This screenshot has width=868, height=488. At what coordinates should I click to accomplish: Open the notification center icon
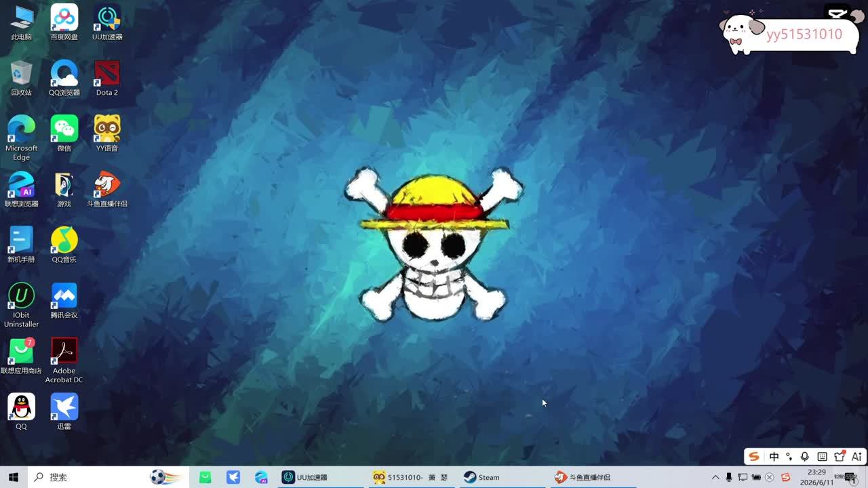point(850,477)
